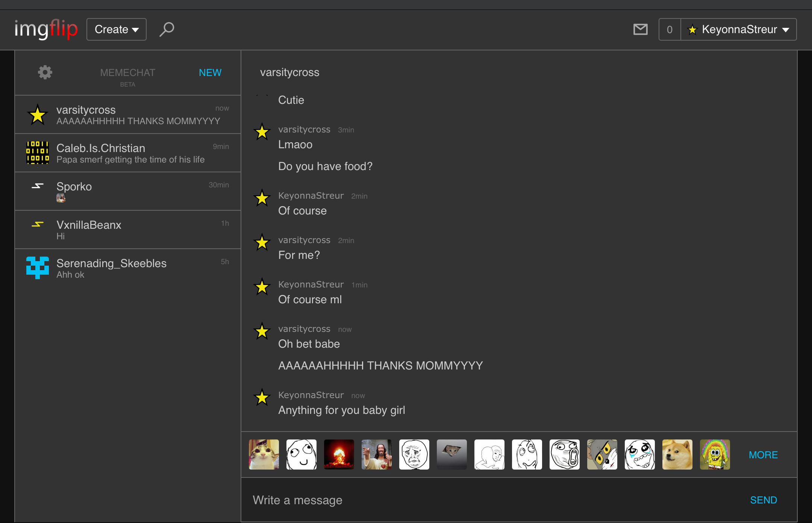Send the Buddy Christ meme
The height and width of the screenshot is (523, 812).
point(377,455)
